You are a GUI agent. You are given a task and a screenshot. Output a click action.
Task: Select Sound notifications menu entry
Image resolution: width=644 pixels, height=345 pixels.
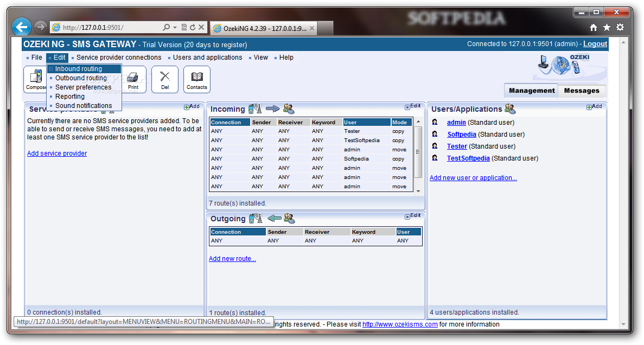84,106
